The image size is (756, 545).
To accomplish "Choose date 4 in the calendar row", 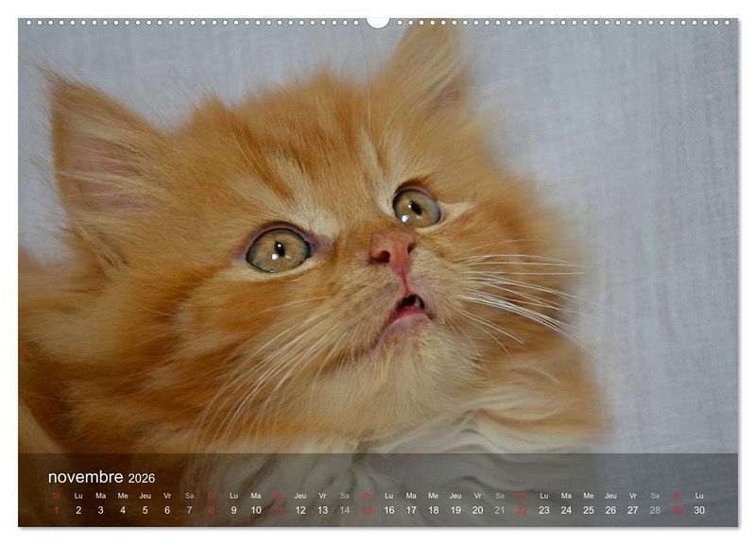I will tap(123, 510).
